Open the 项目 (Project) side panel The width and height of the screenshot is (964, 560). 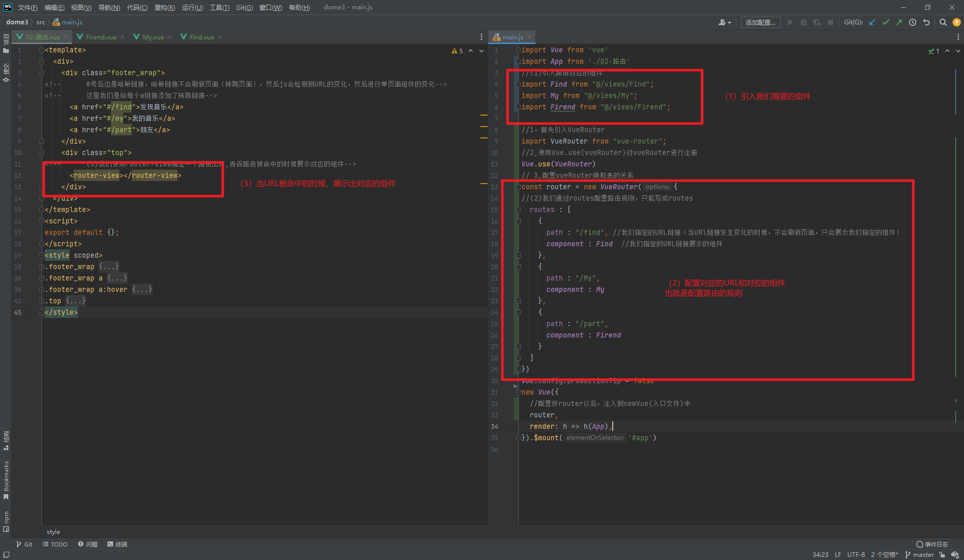click(6, 44)
